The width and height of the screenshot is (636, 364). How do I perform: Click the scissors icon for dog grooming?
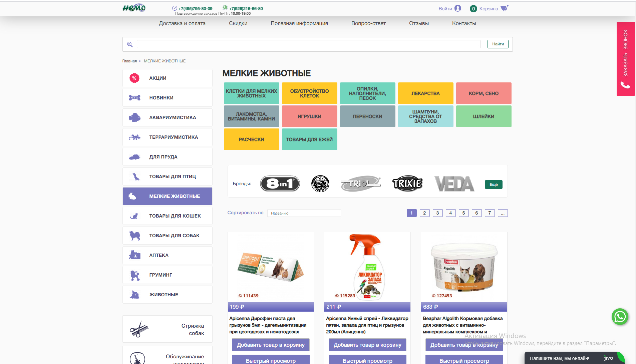click(139, 329)
